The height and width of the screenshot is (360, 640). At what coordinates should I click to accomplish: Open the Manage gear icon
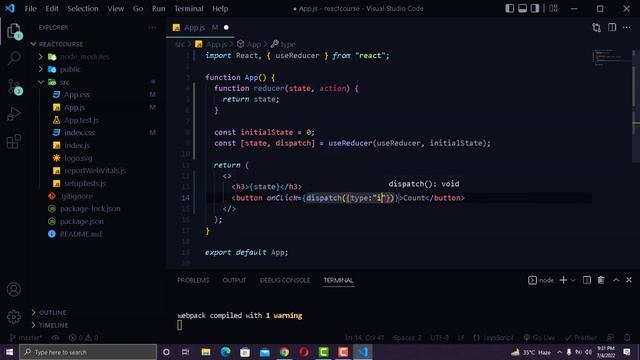pyautogui.click(x=14, y=317)
